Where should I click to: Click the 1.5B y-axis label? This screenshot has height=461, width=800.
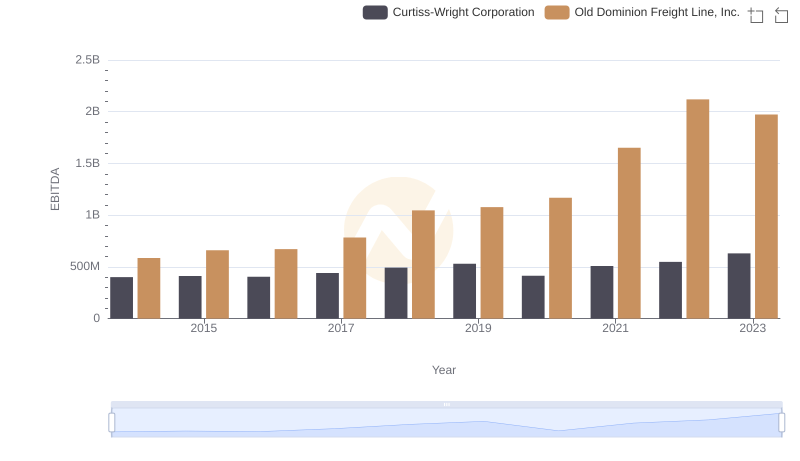click(x=88, y=163)
